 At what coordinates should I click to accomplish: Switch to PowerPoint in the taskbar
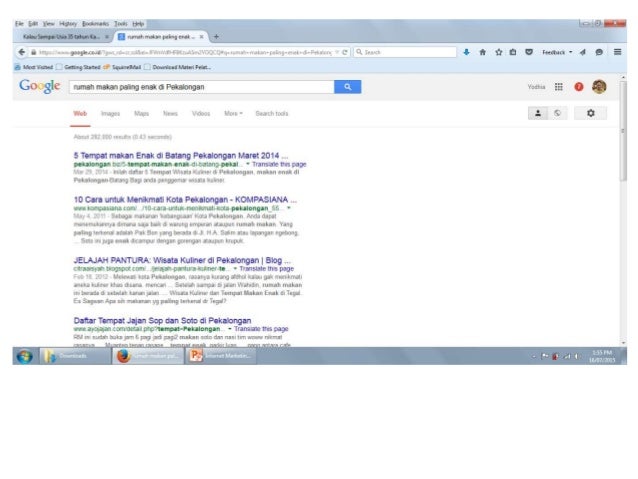coord(221,356)
